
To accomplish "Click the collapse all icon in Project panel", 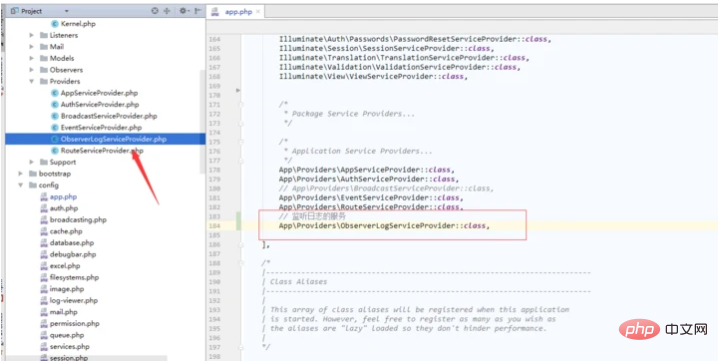I will pos(167,11).
